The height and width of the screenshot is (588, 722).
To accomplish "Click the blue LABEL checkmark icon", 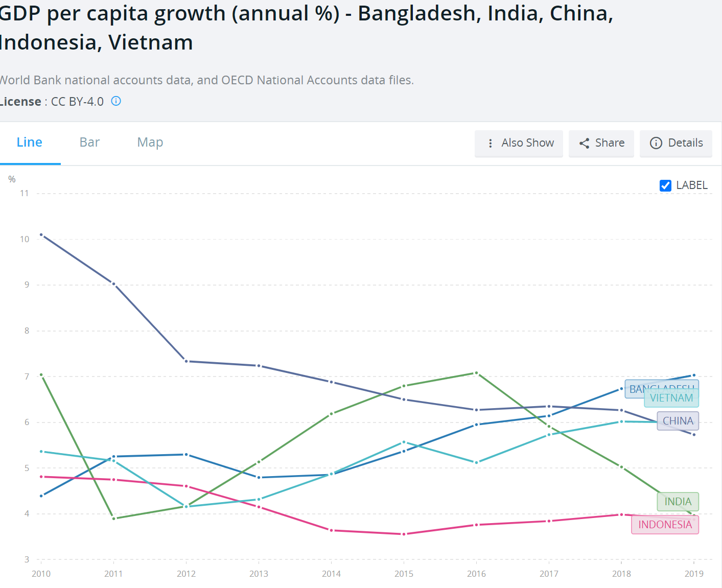I will click(665, 185).
